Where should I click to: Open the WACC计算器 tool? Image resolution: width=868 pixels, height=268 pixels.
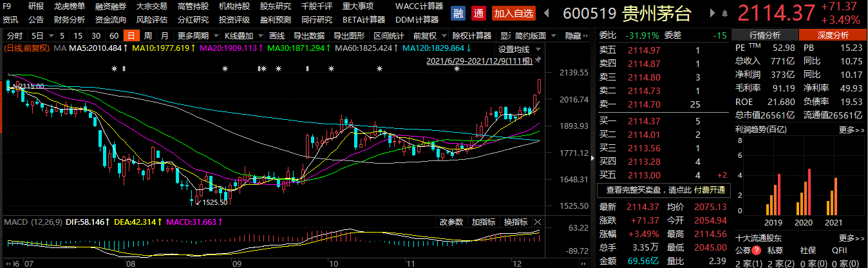click(419, 6)
